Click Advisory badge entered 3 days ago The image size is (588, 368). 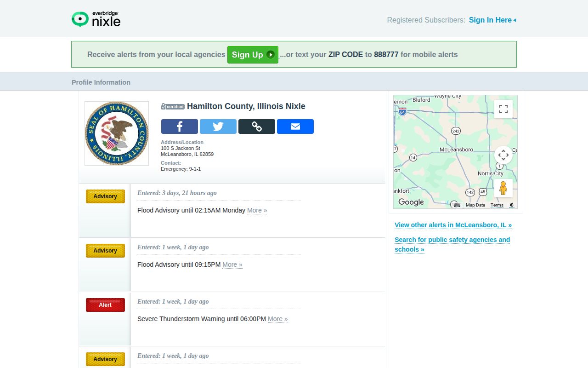click(105, 196)
